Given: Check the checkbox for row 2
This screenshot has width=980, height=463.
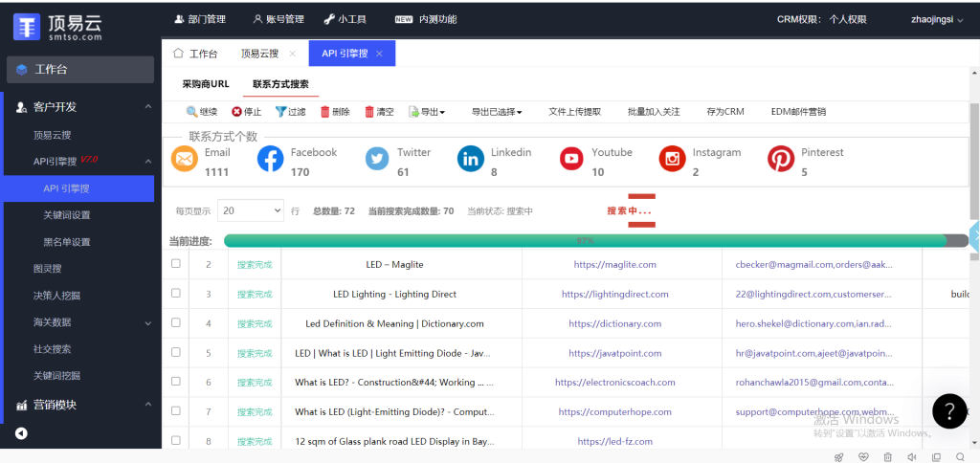Looking at the screenshot, I should (175, 263).
